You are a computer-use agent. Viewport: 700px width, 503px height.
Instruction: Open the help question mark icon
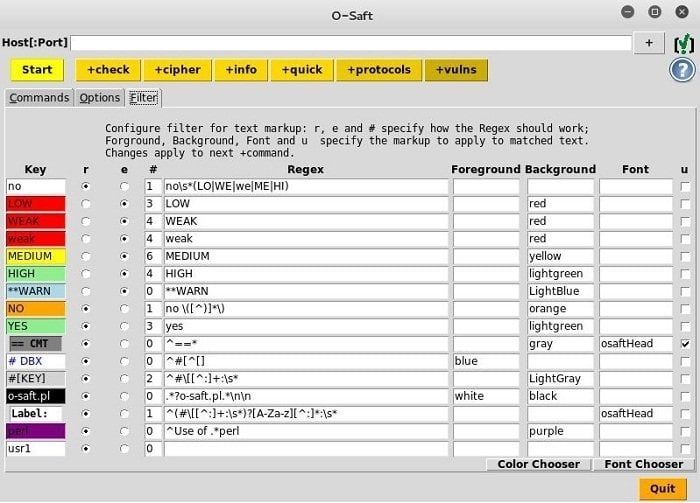pos(682,71)
